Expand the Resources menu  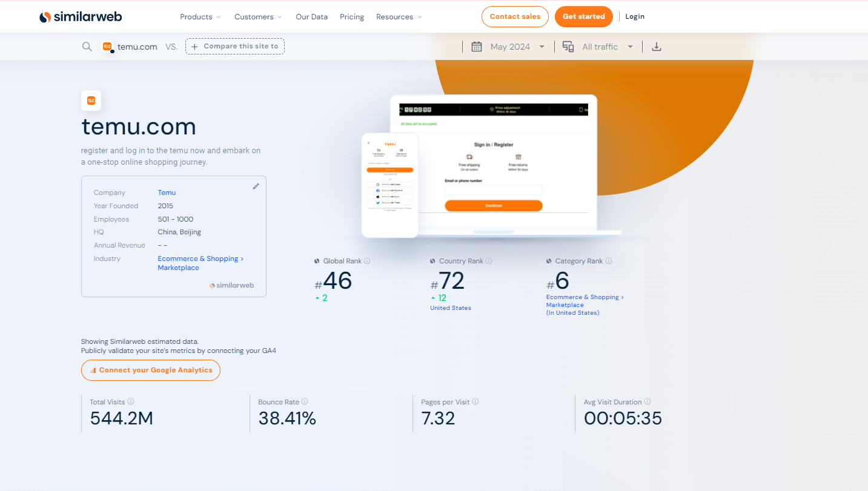(399, 17)
